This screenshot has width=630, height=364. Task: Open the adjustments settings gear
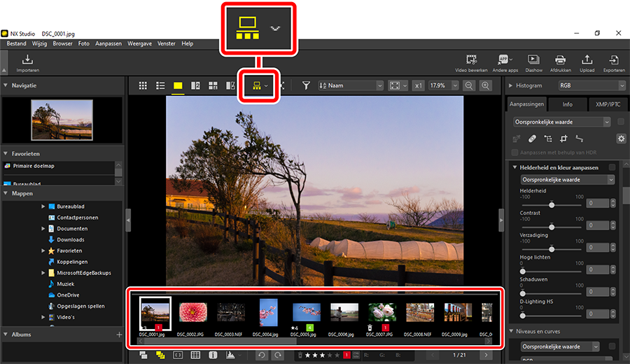(x=621, y=139)
